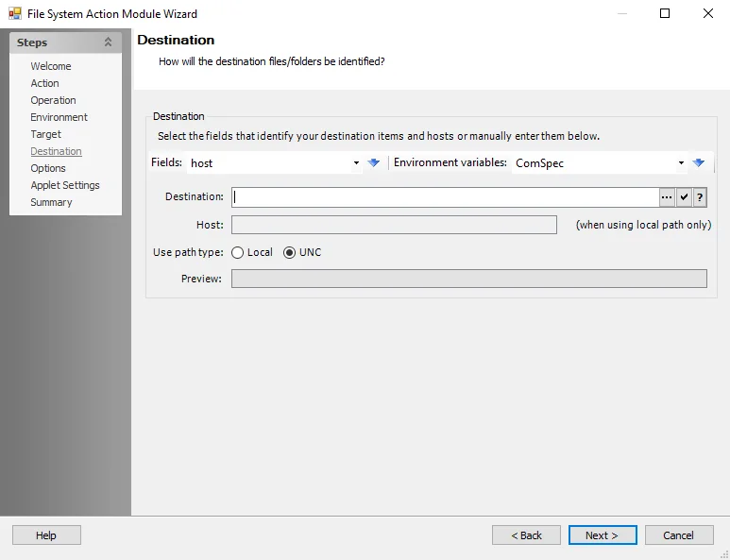Collapse the Steps panel with the chevron
Viewport: 730px width, 560px height.
pos(108,42)
